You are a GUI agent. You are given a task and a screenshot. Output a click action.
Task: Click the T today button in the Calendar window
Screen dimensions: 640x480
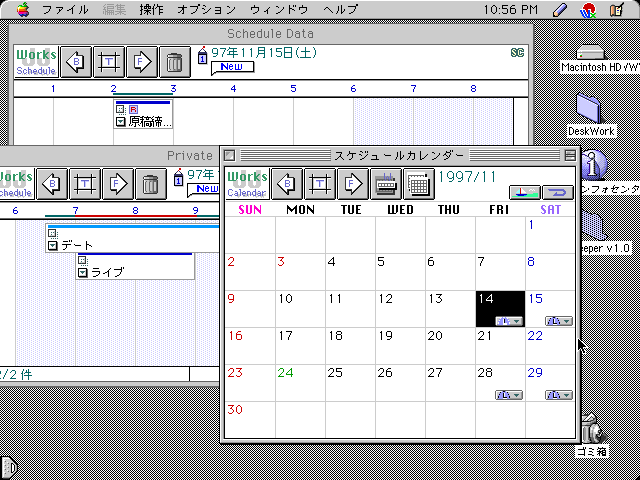(x=320, y=184)
